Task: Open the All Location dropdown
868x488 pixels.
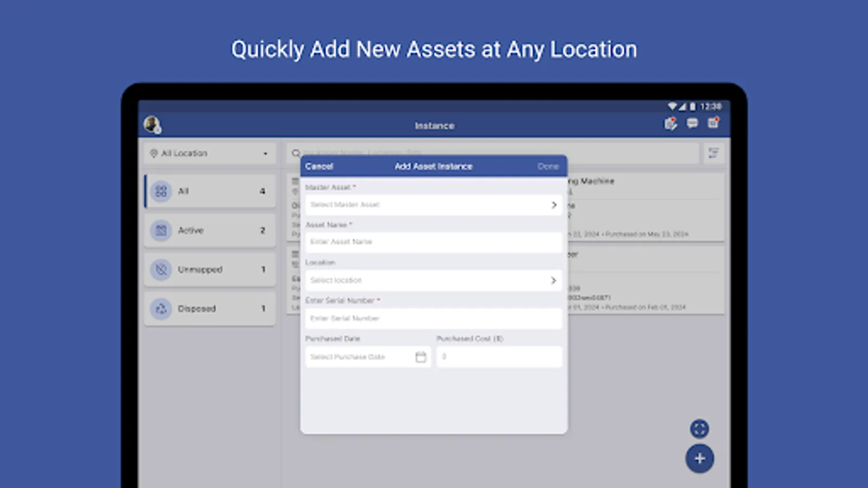Action: pos(209,153)
